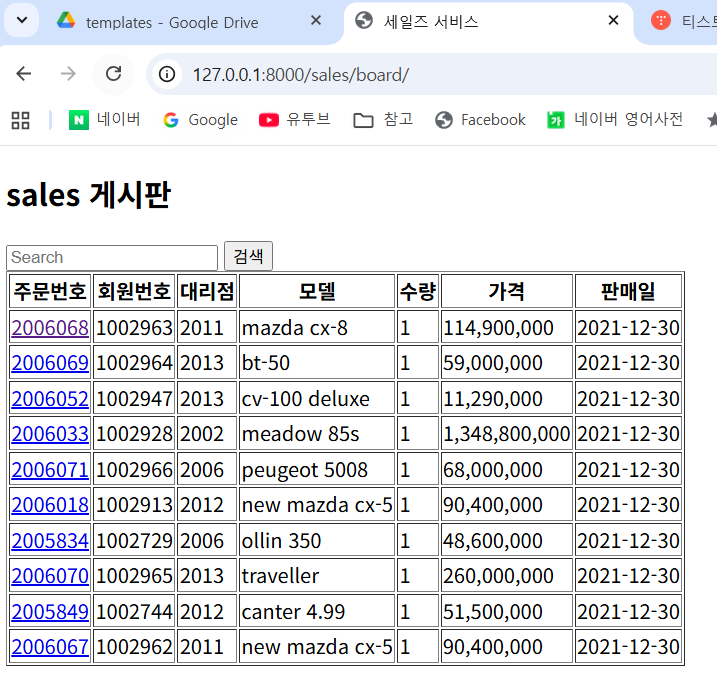Open the tab search dropdown arrow
The image size is (717, 674).
tap(21, 20)
